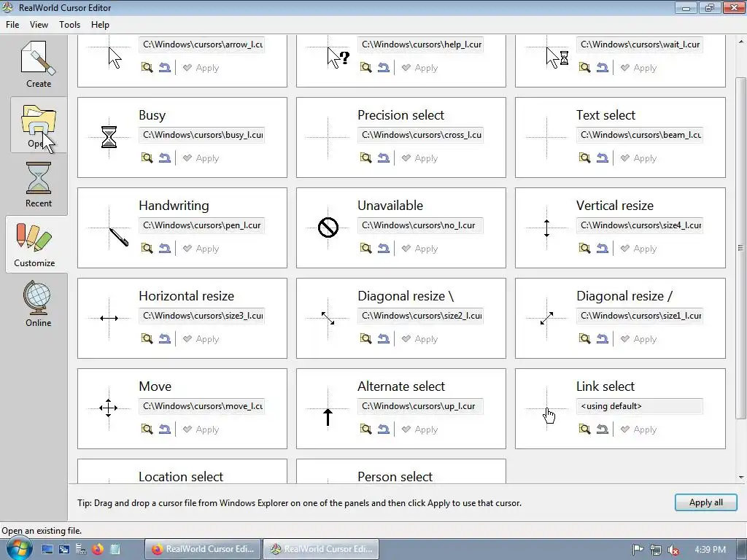Click the Action Center flag tray icon

(638, 550)
